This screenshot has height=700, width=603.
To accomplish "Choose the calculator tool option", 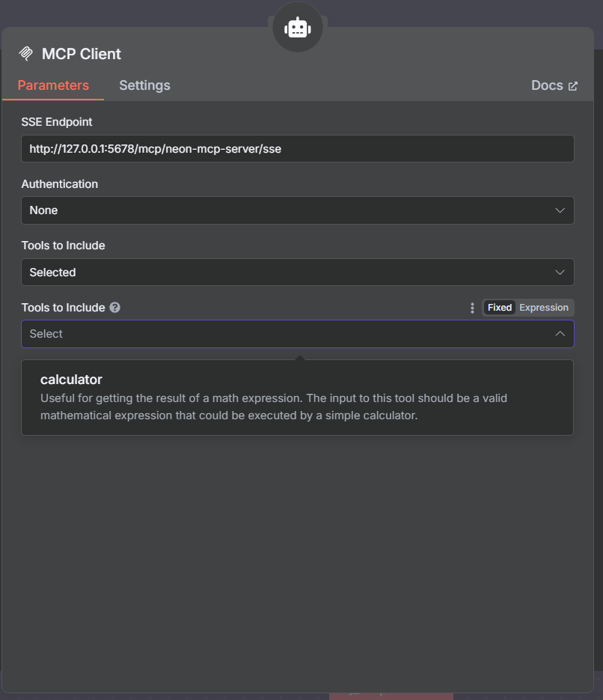I will [x=72, y=380].
